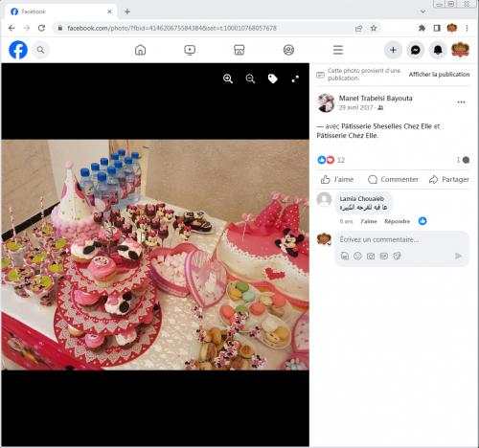The width and height of the screenshot is (479, 448).
Task: Open the post audience friends icon
Action: pyautogui.click(x=380, y=108)
